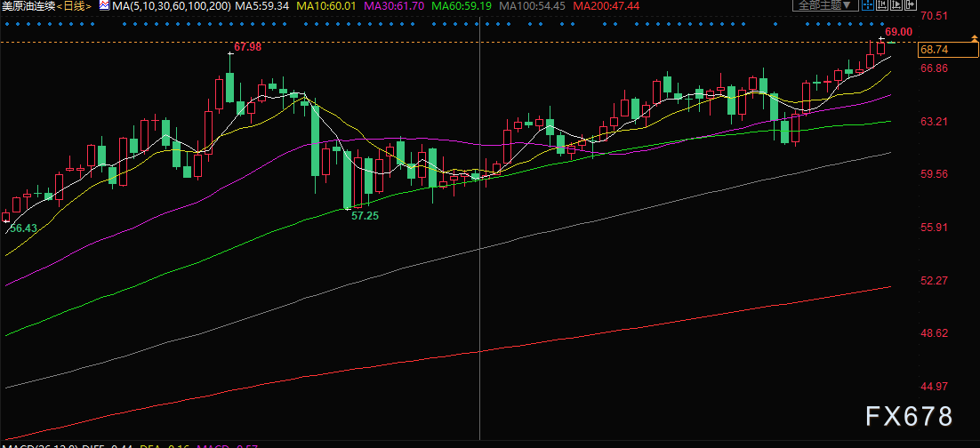Image resolution: width=980 pixels, height=448 pixels.
Task: Select the green MA60:59.19 readout
Action: click(x=462, y=6)
